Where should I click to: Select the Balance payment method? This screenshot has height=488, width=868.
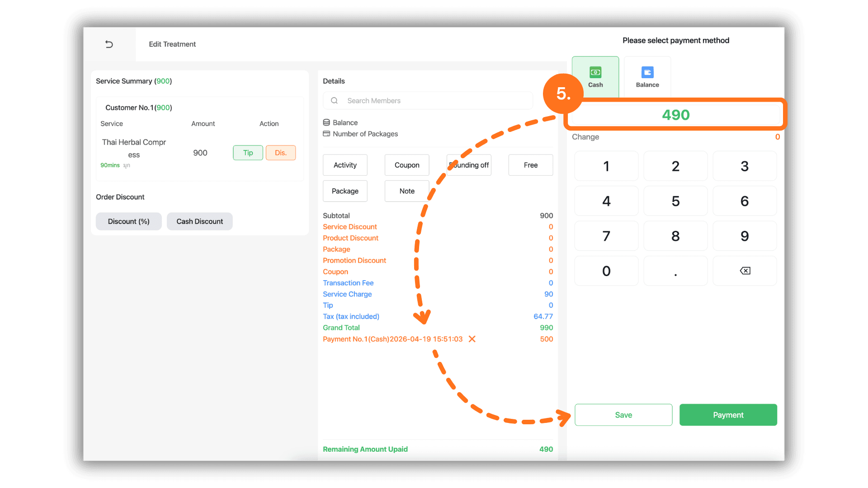point(647,77)
